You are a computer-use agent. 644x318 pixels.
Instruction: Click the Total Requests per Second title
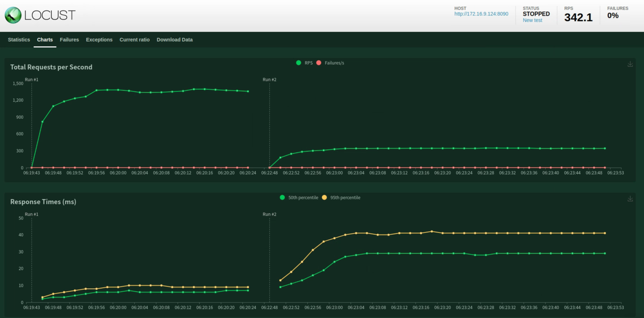click(51, 67)
